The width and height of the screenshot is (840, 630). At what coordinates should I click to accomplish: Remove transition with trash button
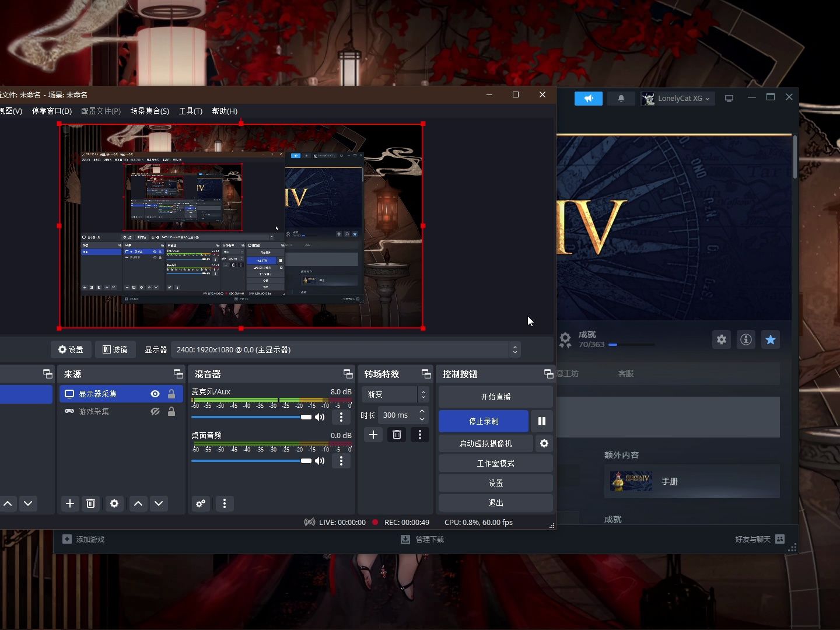click(x=397, y=435)
